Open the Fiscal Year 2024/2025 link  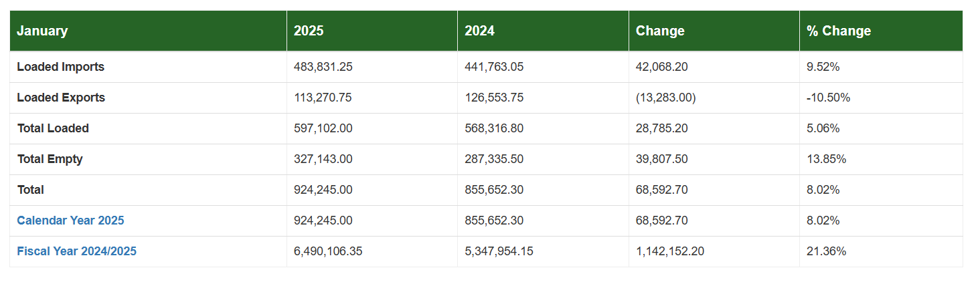[x=76, y=251]
